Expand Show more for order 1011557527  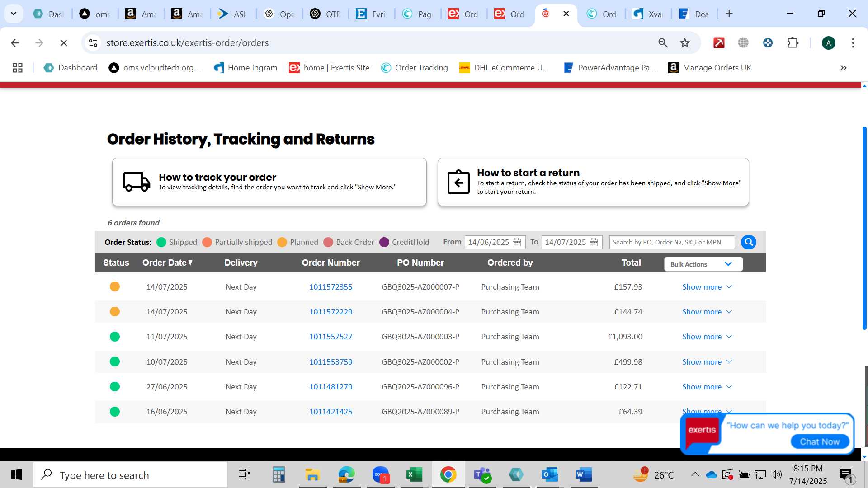[x=707, y=337]
